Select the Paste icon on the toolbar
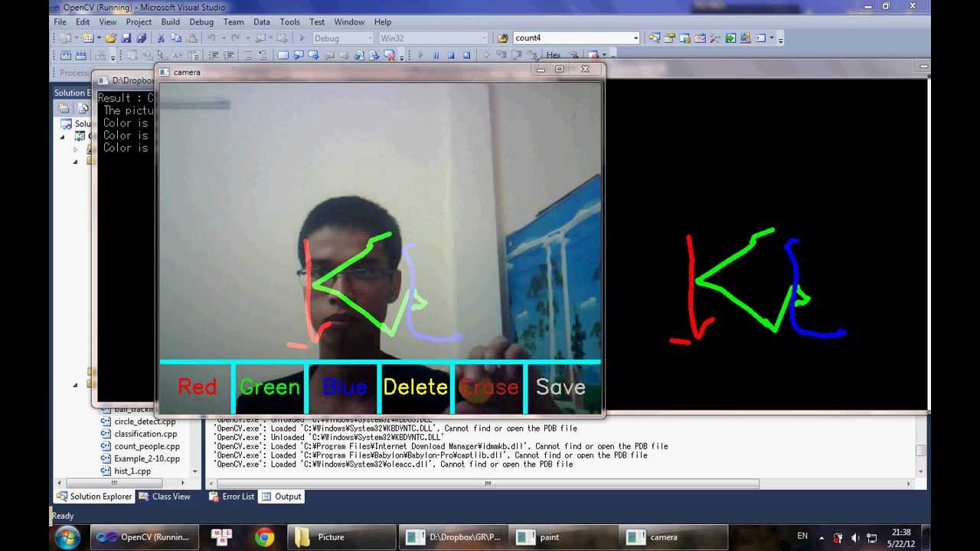Viewport: 980px width, 551px height. [190, 37]
